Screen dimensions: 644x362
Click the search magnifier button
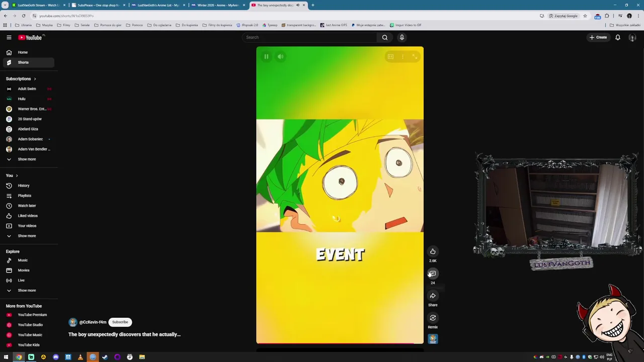385,37
